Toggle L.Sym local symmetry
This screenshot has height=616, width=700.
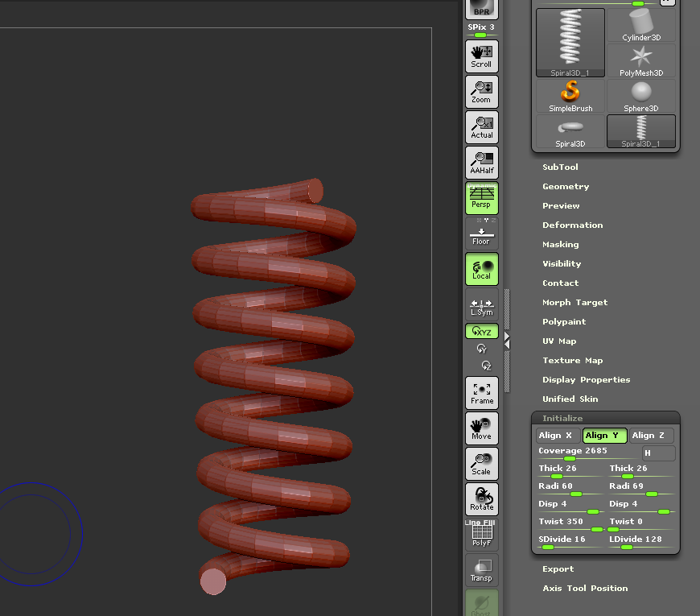[482, 304]
